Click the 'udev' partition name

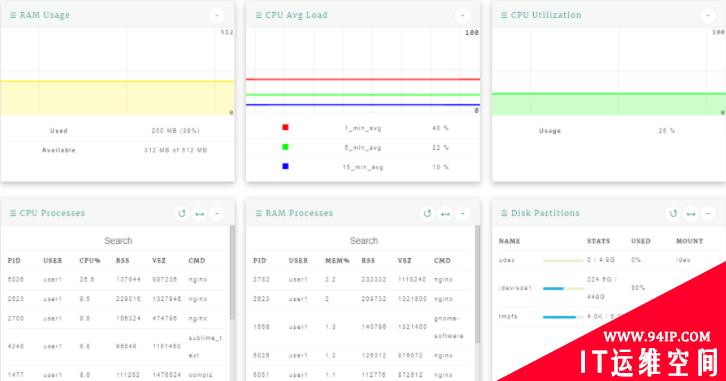(507, 260)
